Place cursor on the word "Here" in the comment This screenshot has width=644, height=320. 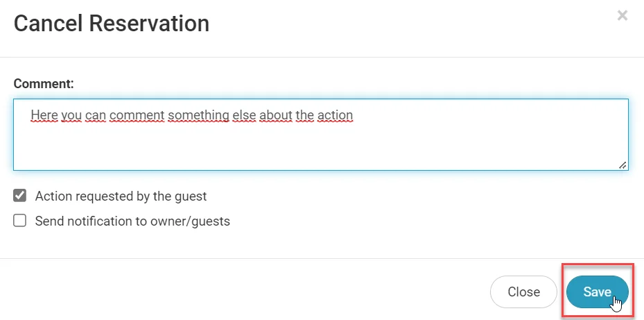44,115
